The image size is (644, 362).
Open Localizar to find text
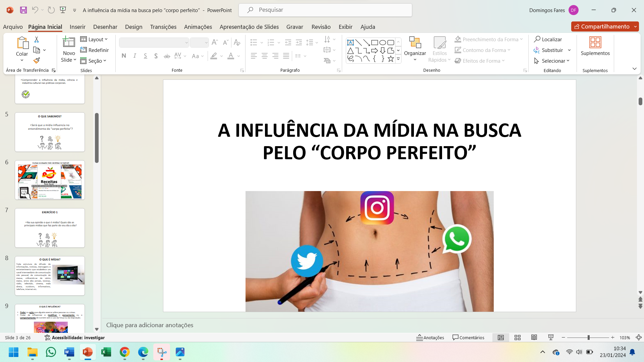click(x=548, y=39)
